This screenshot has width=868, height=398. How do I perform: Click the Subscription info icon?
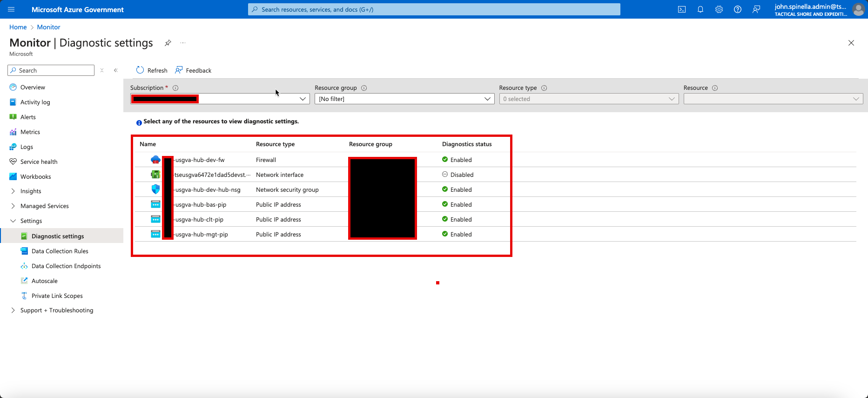pos(175,88)
